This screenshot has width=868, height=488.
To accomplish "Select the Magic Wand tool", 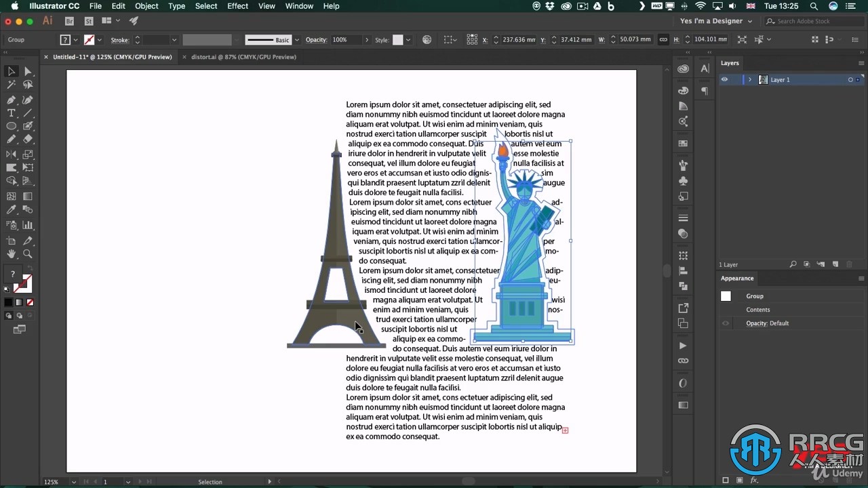I will pos(12,85).
